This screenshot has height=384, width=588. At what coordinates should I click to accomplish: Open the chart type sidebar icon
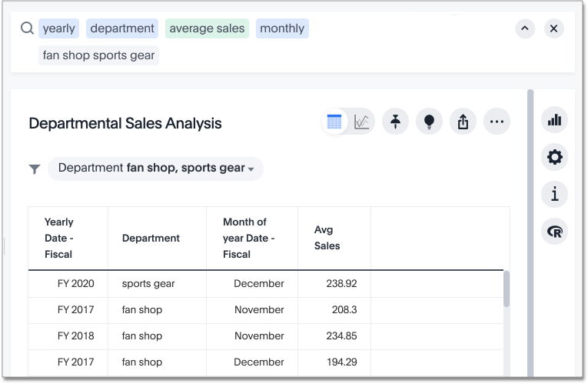tap(554, 120)
